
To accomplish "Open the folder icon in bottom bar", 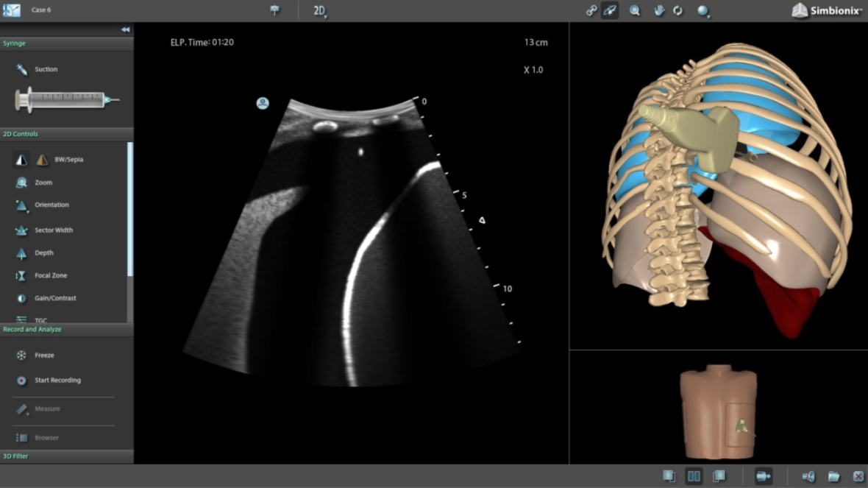I will (833, 476).
